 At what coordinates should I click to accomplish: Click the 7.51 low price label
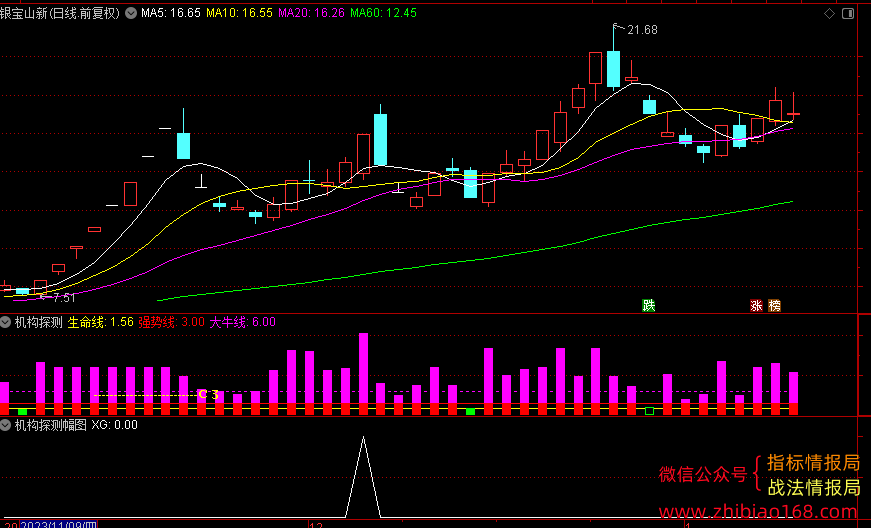tap(64, 298)
